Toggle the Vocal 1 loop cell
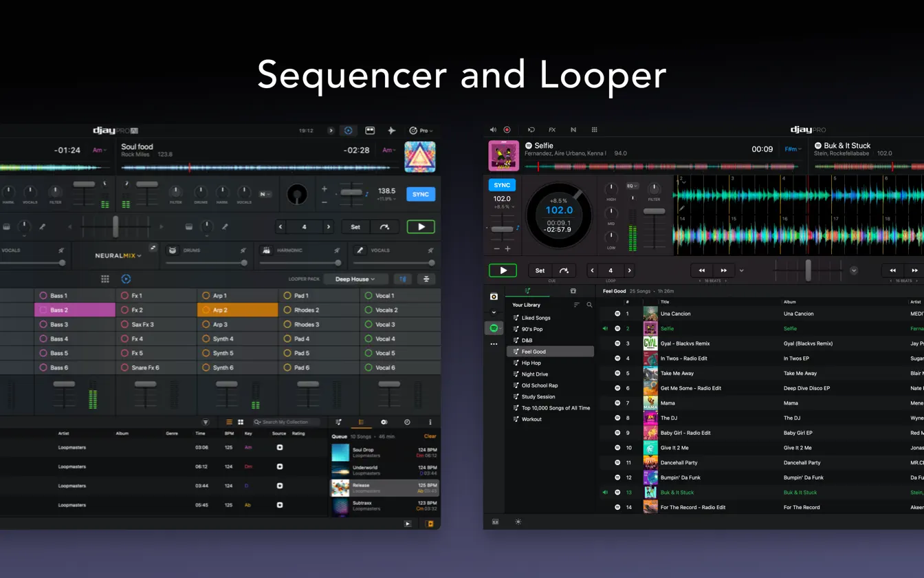 click(x=400, y=295)
